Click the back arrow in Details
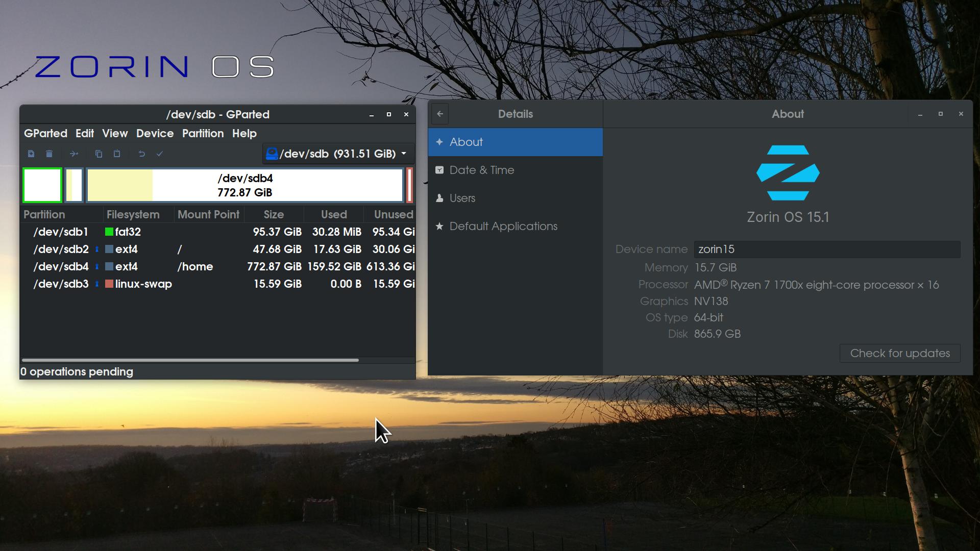 (x=440, y=114)
